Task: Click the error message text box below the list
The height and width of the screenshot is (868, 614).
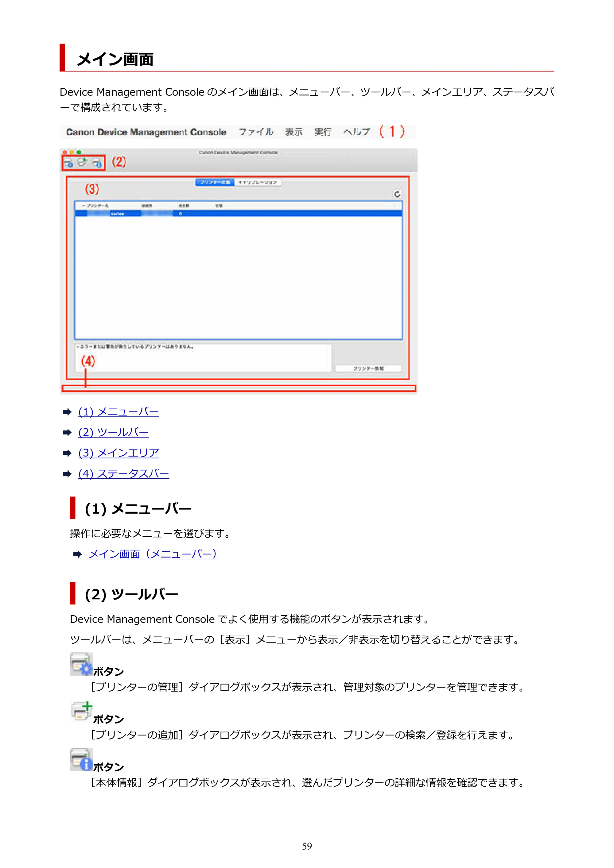Action: coord(204,358)
